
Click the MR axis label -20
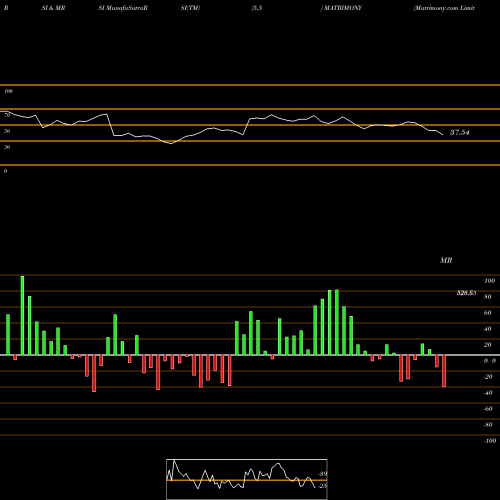pyautogui.click(x=488, y=377)
